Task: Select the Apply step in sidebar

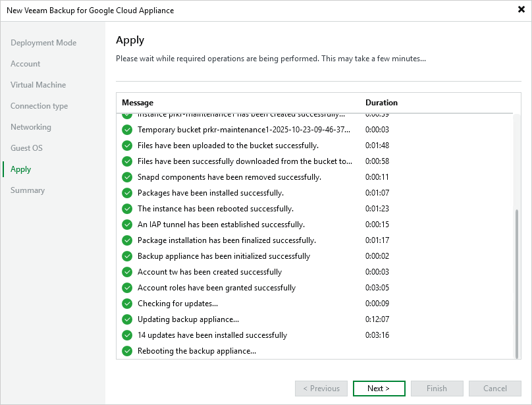Action: click(x=20, y=169)
